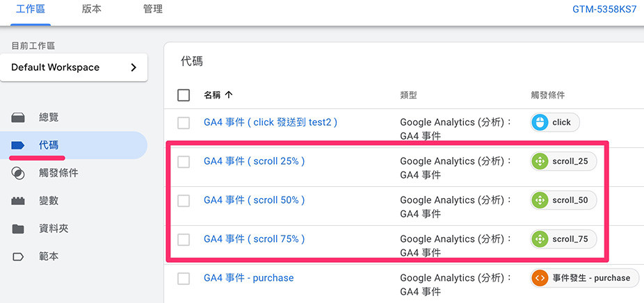Click the 總覽 overview icon in sidebar
The width and height of the screenshot is (644, 303).
pyautogui.click(x=18, y=117)
